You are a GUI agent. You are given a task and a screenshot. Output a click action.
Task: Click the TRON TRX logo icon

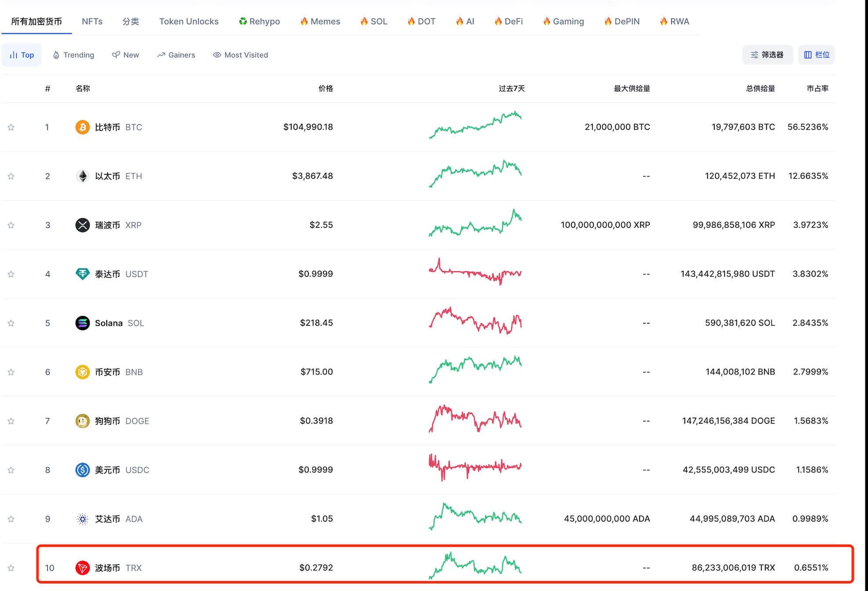pyautogui.click(x=83, y=568)
